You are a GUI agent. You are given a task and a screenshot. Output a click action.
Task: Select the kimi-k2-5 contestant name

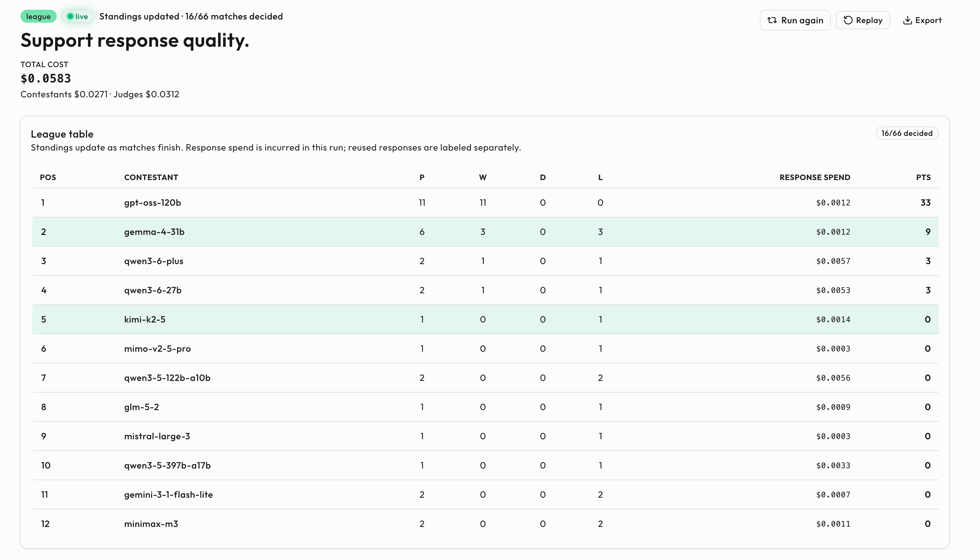pyautogui.click(x=145, y=319)
